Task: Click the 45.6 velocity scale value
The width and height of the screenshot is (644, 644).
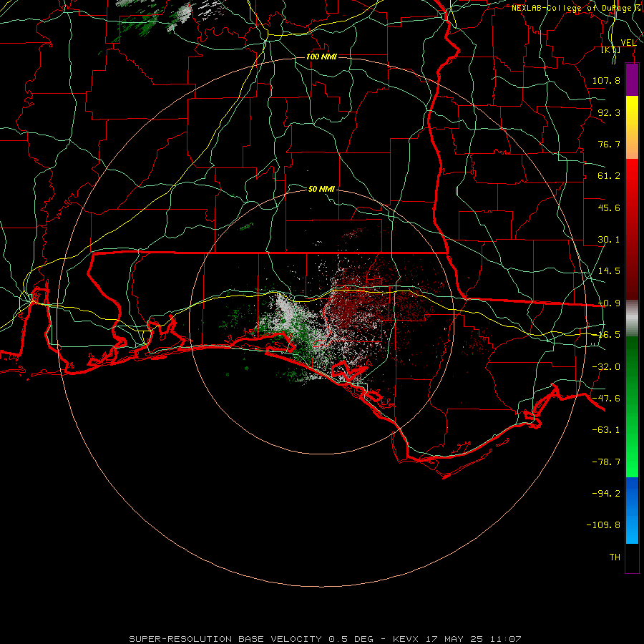Action: 609,208
